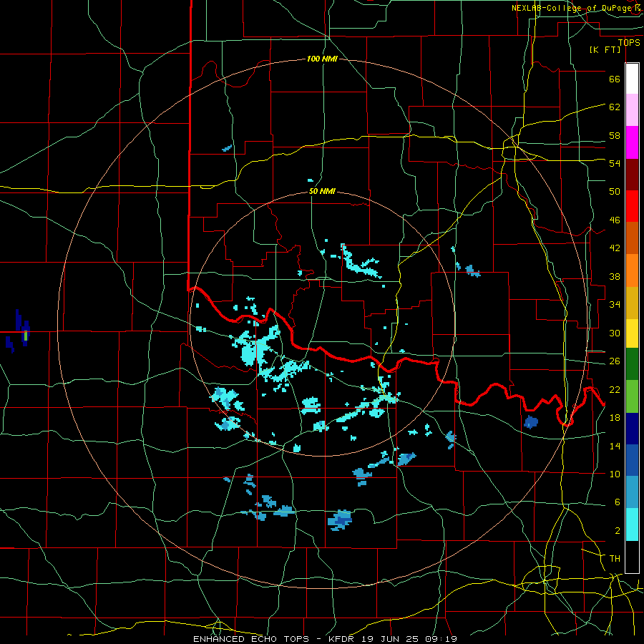Click the TOPS legend title
The width and height of the screenshot is (644, 644).
(x=629, y=43)
